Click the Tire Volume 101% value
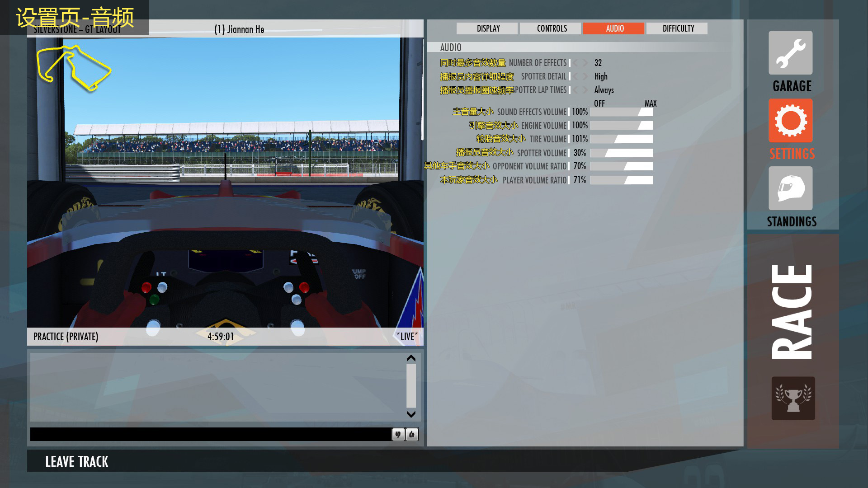868x488 pixels. pos(580,139)
